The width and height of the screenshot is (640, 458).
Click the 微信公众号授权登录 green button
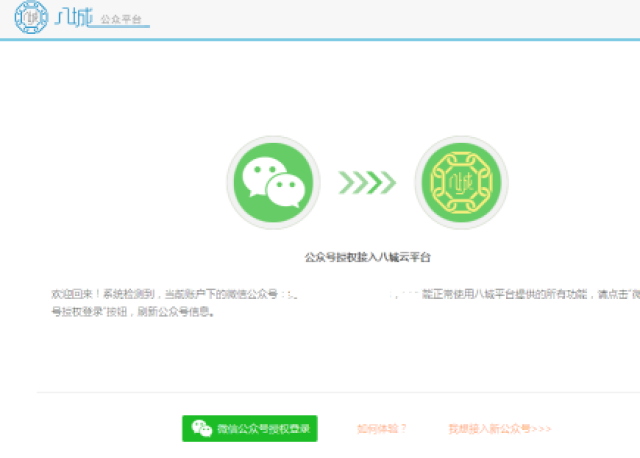[x=250, y=428]
